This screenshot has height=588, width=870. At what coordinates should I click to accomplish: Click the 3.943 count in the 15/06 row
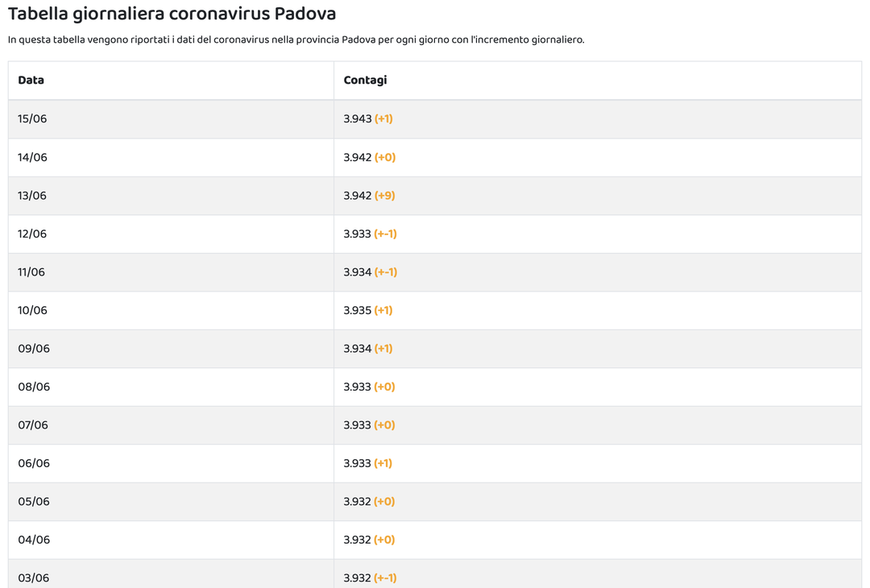pos(358,119)
